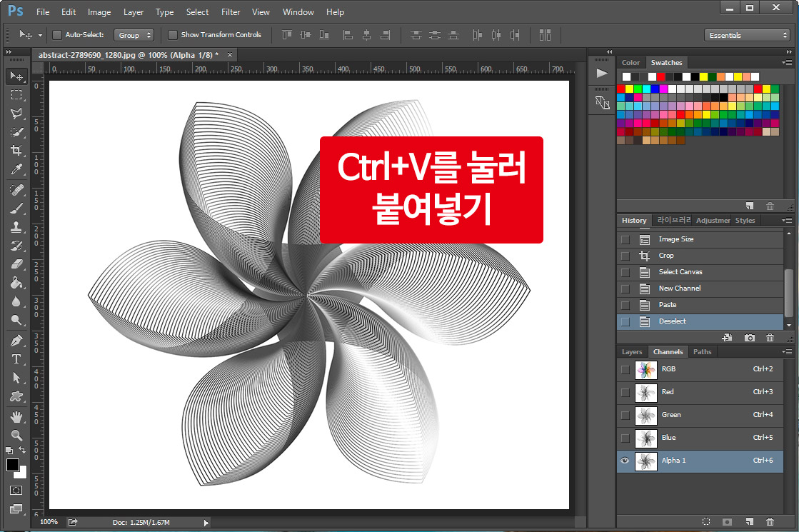This screenshot has height=532, width=799.
Task: Select the Crop tool
Action: [x=16, y=151]
